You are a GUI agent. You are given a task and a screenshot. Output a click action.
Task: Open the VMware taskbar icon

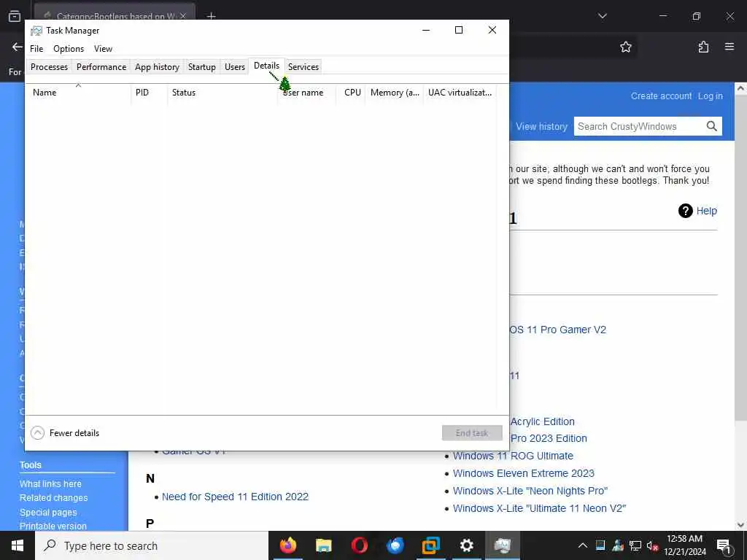point(430,545)
